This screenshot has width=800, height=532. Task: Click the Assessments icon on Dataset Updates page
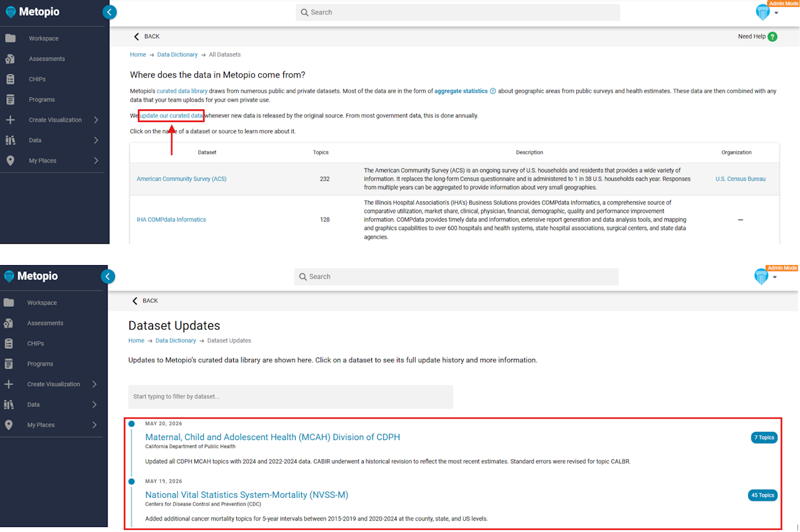click(9, 323)
